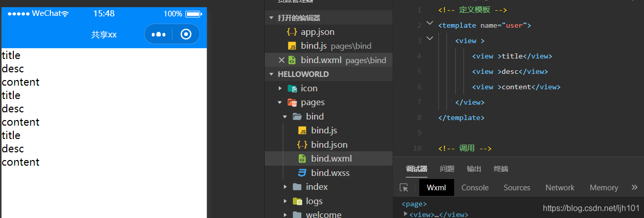This screenshot has width=644, height=218.
Task: Click the icon folder's image folder icon
Action: point(292,88)
